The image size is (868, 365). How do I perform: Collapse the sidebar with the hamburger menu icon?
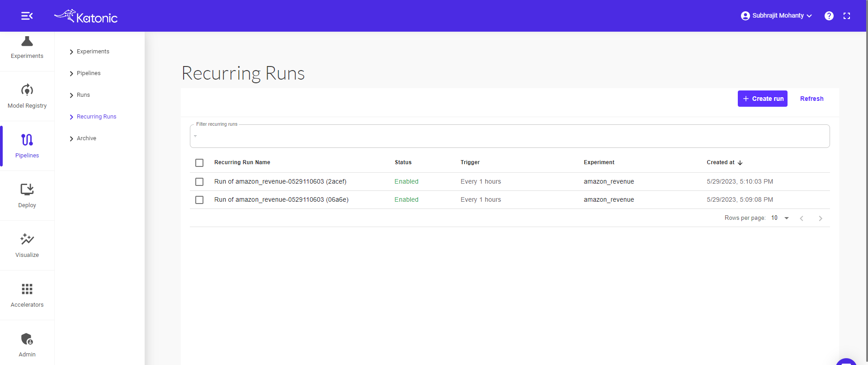pos(27,16)
